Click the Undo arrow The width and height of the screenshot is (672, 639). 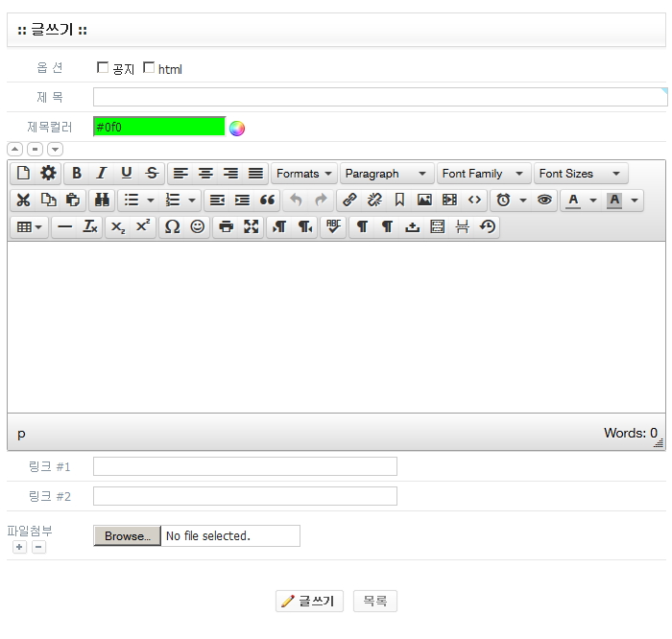296,200
